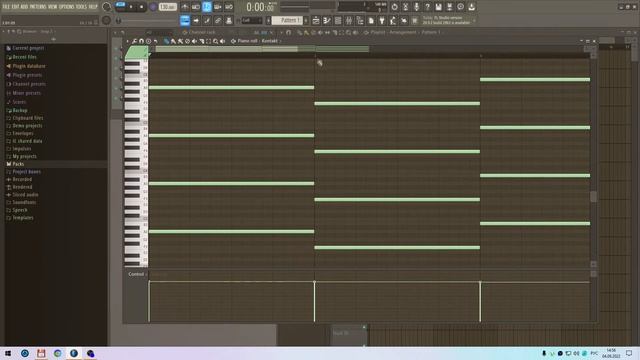Click the tempo tapper figure icon
640x360 pixels.
click(x=393, y=20)
